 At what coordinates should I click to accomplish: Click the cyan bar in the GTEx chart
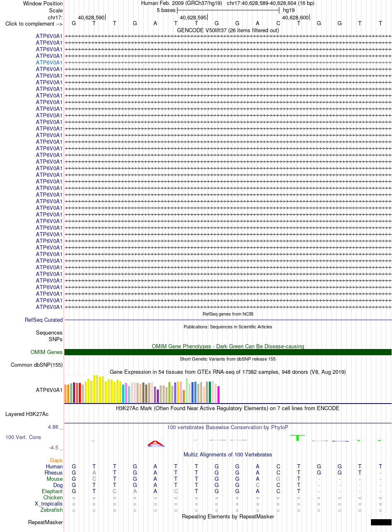pos(123,394)
